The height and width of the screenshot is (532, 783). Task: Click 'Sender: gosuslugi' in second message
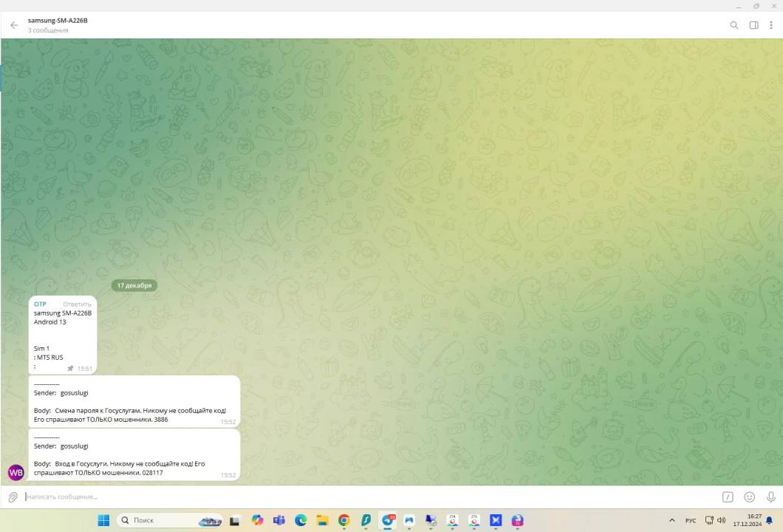click(61, 393)
